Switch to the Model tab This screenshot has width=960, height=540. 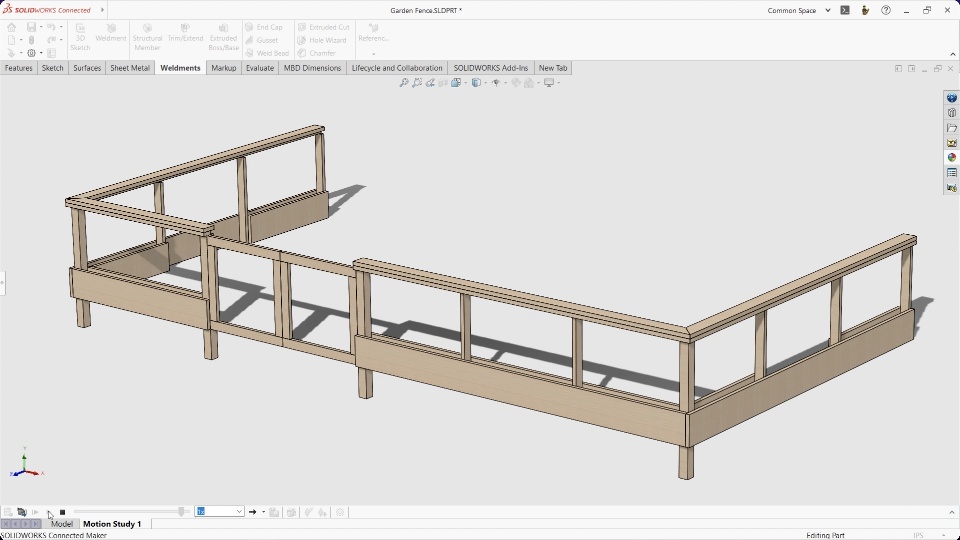pos(62,524)
